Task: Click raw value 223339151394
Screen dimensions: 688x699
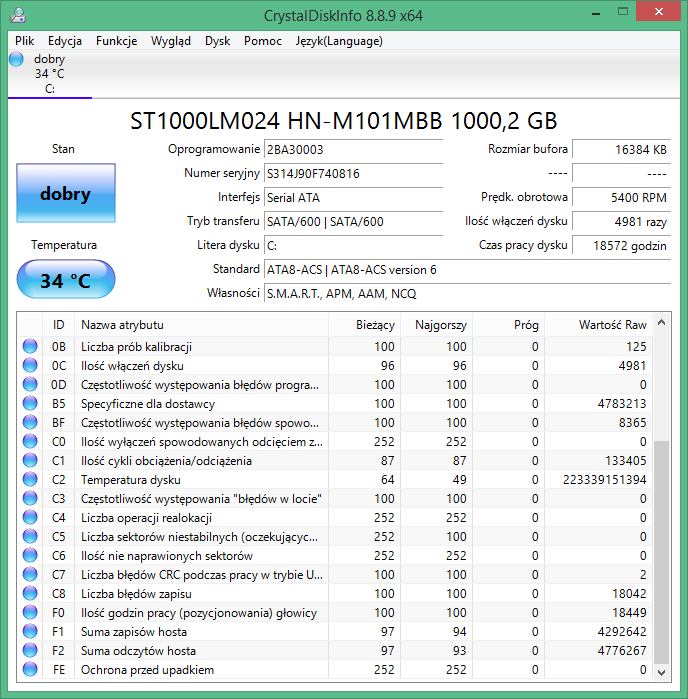Action: click(x=604, y=480)
